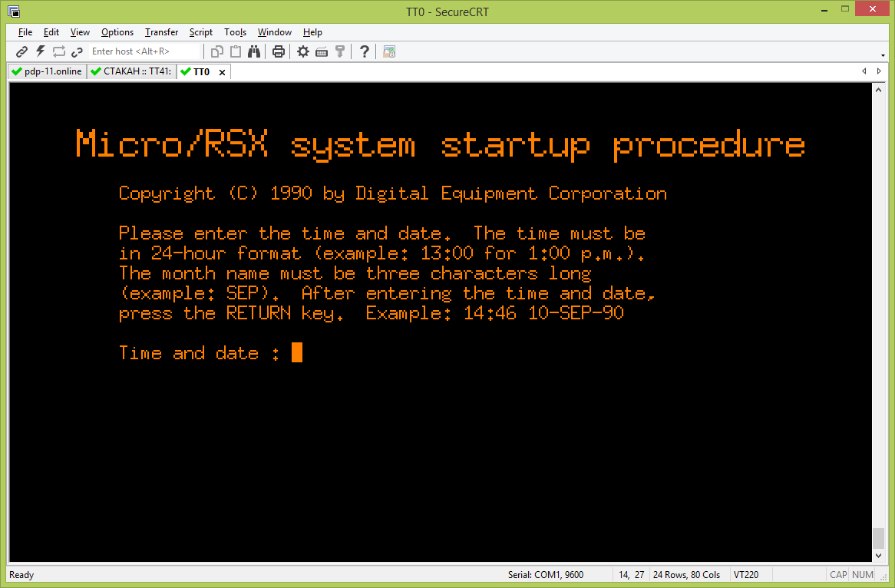Click the Quick Connect lightning icon
Viewport: 895px width, 588px height.
pyautogui.click(x=41, y=51)
